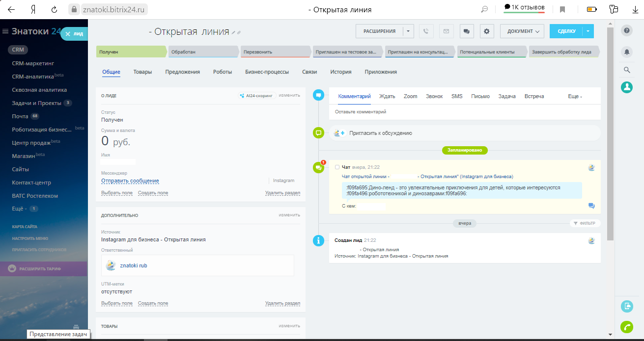The height and width of the screenshot is (341, 644).
Task: Click Отправить сообщение link
Action: click(130, 181)
